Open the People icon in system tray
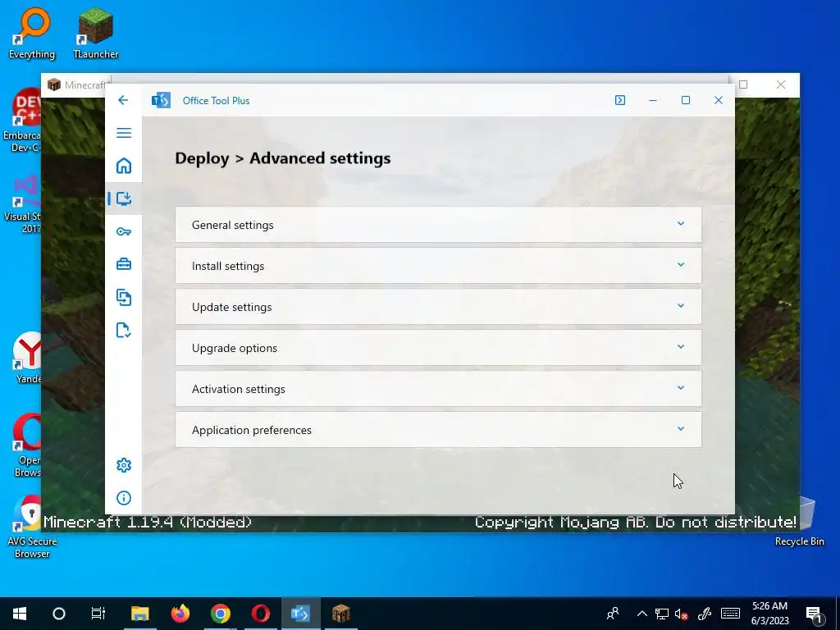 (612, 614)
